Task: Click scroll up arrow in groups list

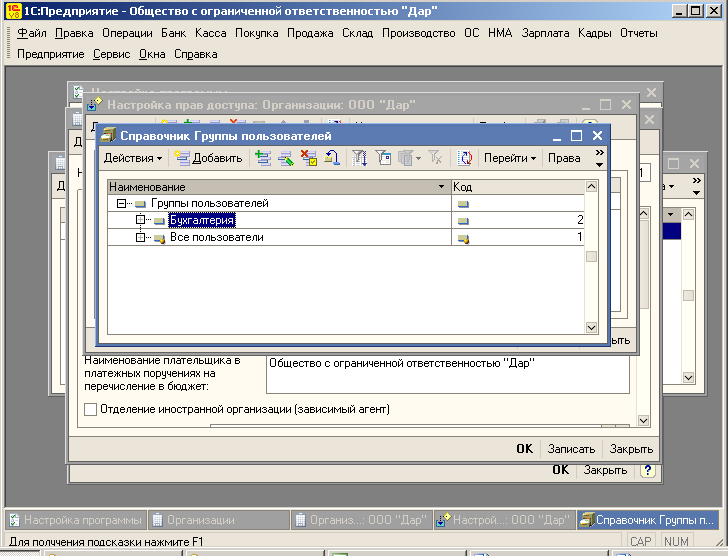Action: click(591, 187)
